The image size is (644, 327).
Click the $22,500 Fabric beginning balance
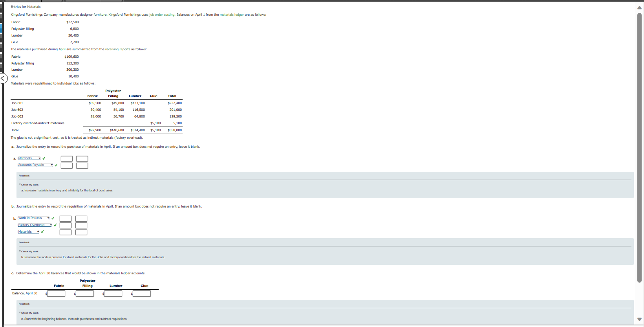click(x=72, y=22)
